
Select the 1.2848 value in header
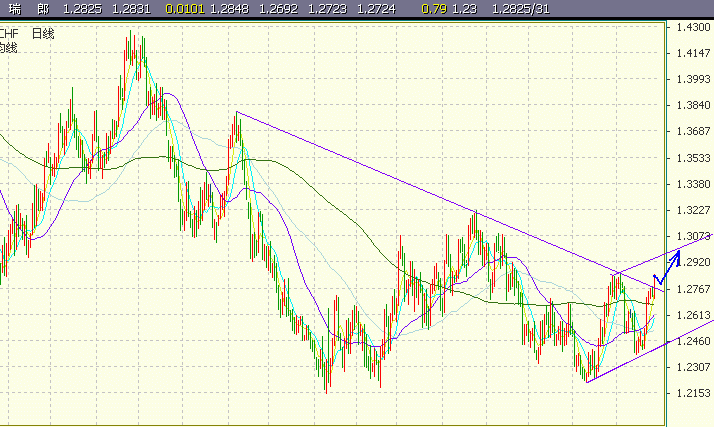pos(230,9)
